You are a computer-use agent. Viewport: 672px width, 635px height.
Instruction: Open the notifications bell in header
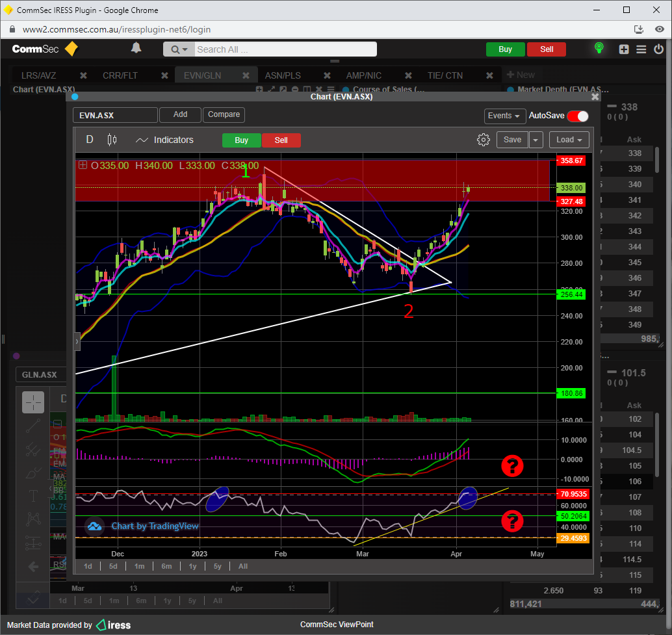[x=136, y=48]
